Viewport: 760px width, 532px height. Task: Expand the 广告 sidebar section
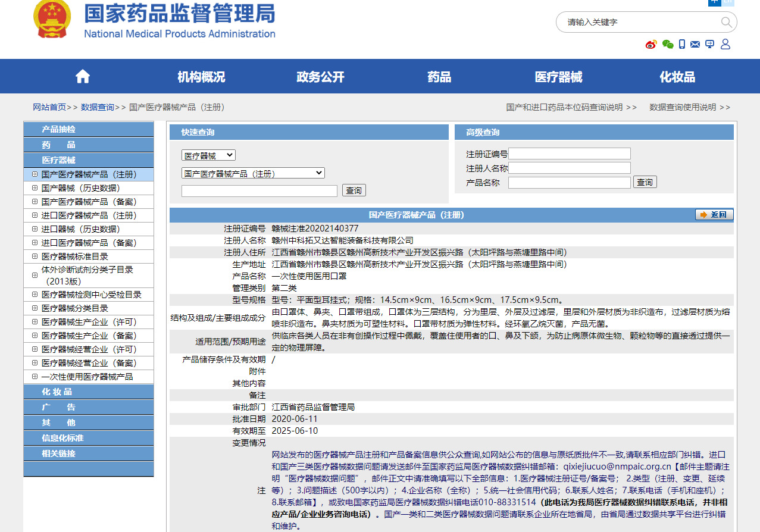(x=89, y=407)
